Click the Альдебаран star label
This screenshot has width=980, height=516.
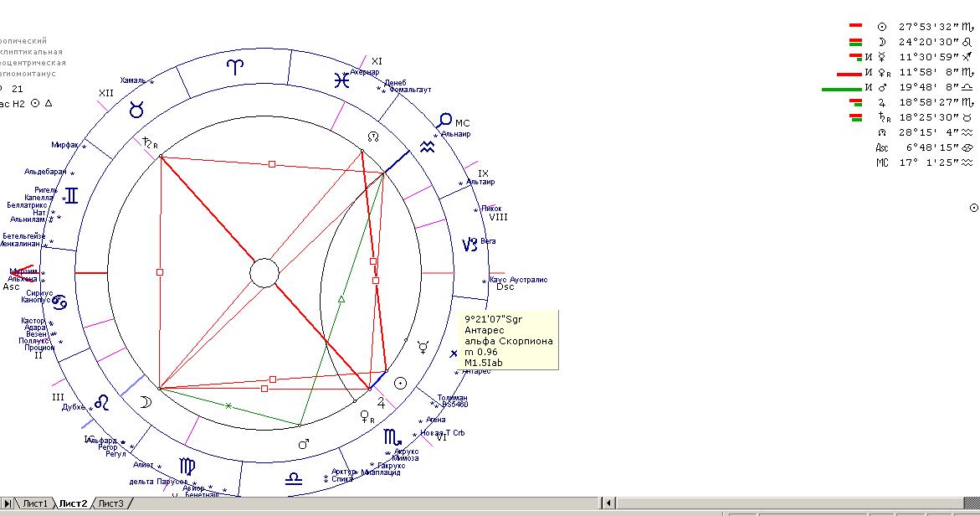tap(45, 172)
